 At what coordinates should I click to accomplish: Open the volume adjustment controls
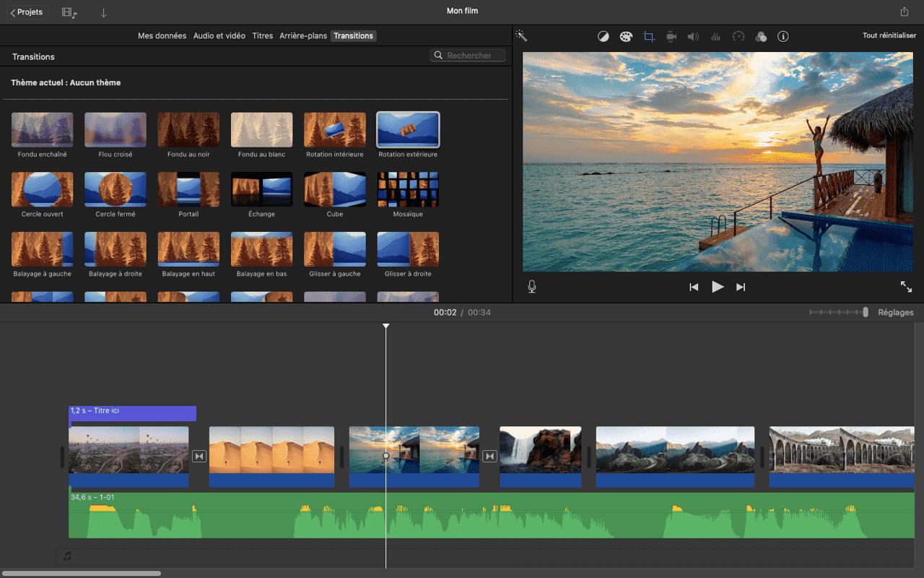pos(693,36)
